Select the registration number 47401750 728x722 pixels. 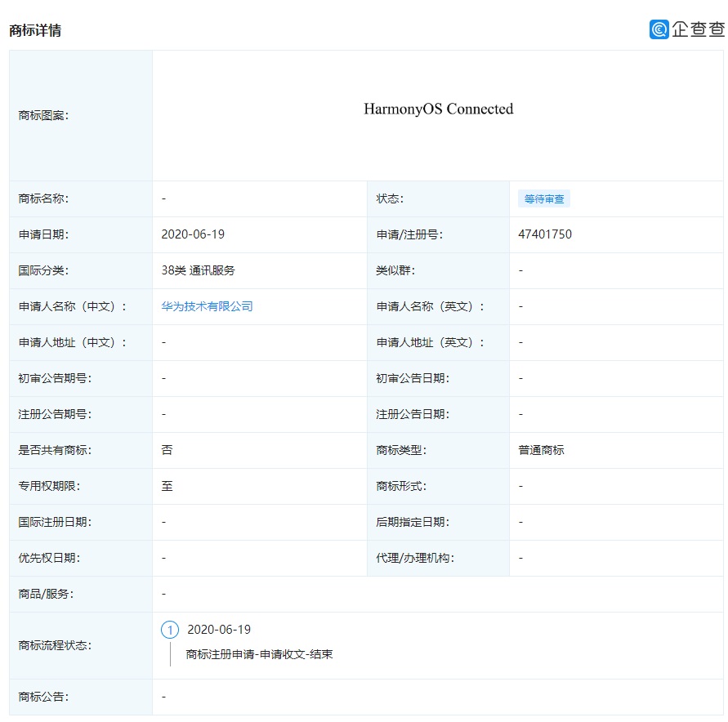click(545, 234)
